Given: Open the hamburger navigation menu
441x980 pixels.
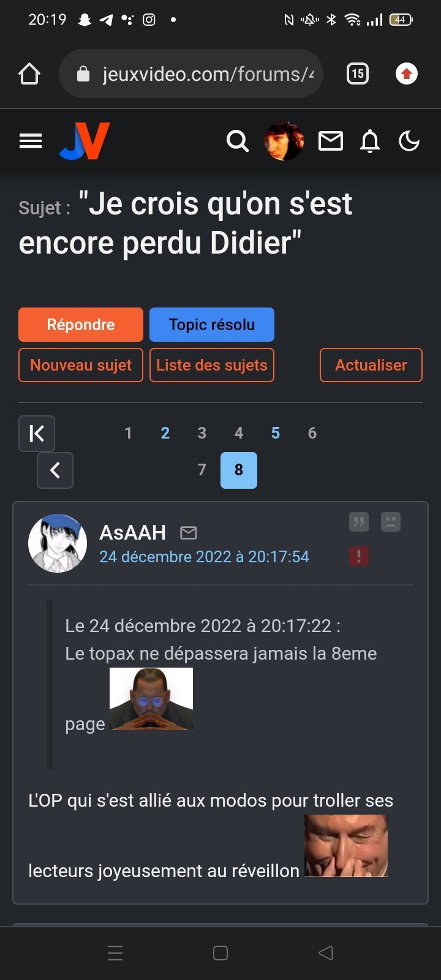Looking at the screenshot, I should pyautogui.click(x=31, y=141).
